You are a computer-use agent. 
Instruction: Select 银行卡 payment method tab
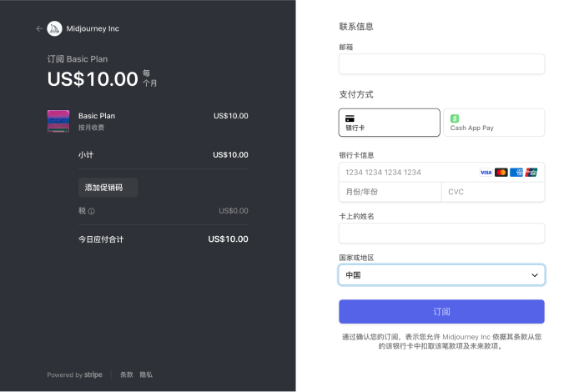click(x=390, y=123)
